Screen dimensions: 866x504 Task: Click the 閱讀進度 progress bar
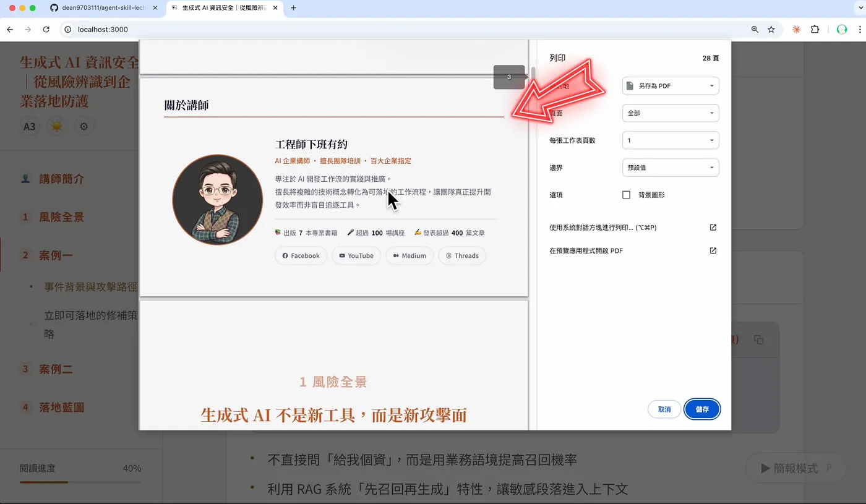click(80, 482)
